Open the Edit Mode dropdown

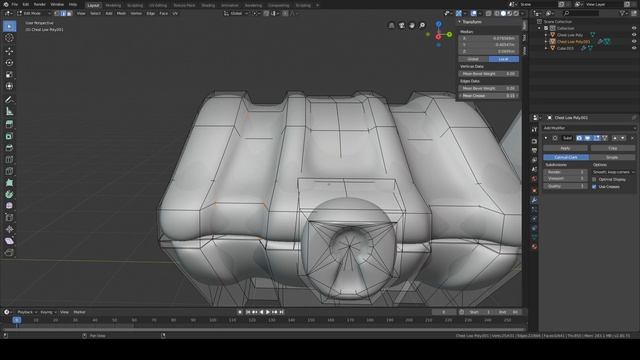pyautogui.click(x=34, y=13)
